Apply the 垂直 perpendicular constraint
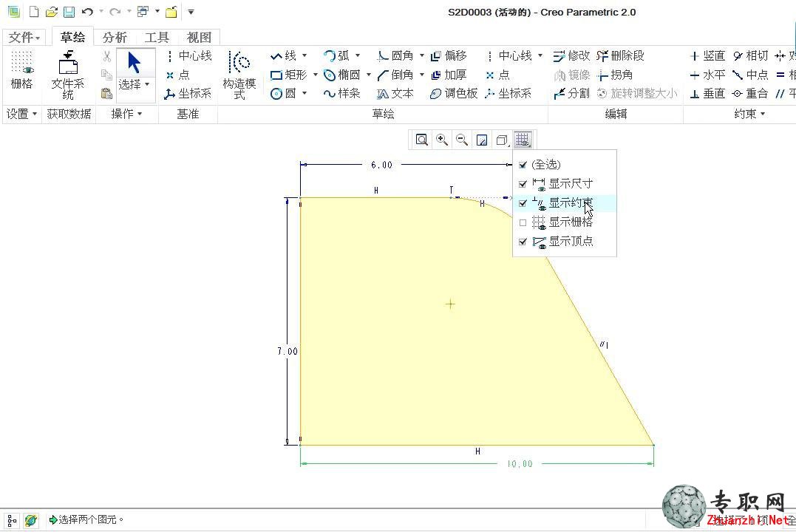The width and height of the screenshot is (796, 532). (x=707, y=93)
